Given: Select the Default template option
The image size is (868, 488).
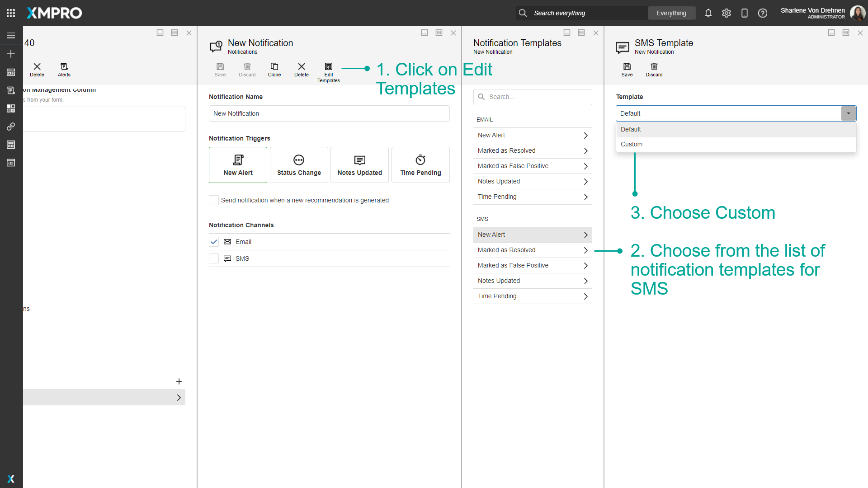Looking at the screenshot, I should click(630, 129).
